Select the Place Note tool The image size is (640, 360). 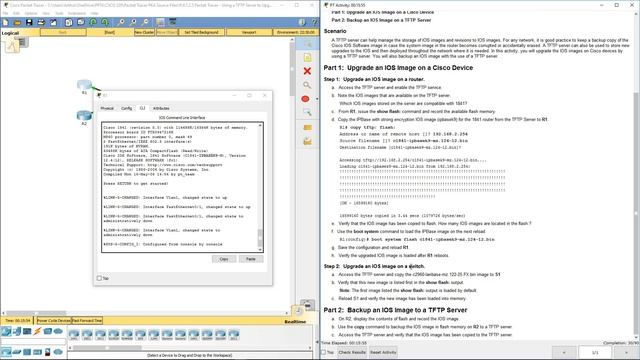click(307, 58)
